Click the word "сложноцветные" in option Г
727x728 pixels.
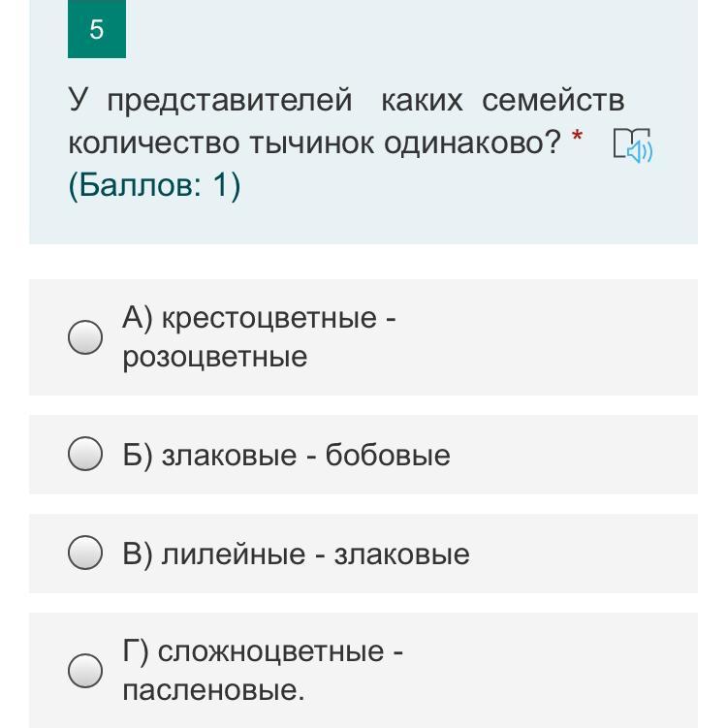click(271, 650)
